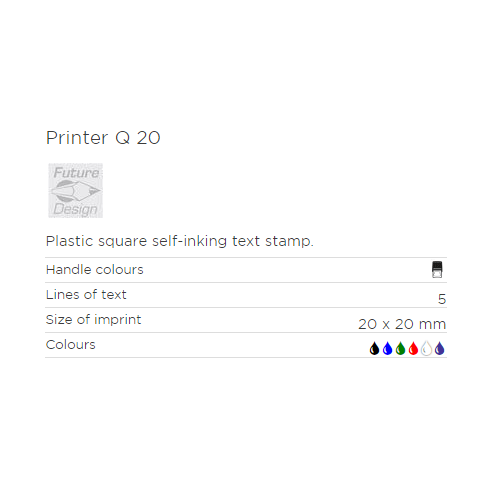Select the black ink colour drop
The image size is (500, 498).
[x=374, y=348]
